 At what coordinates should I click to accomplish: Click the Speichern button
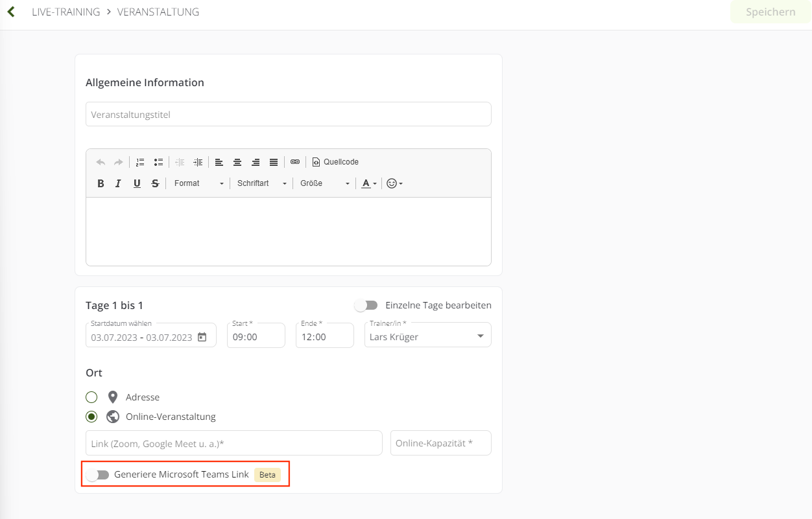[x=770, y=12]
